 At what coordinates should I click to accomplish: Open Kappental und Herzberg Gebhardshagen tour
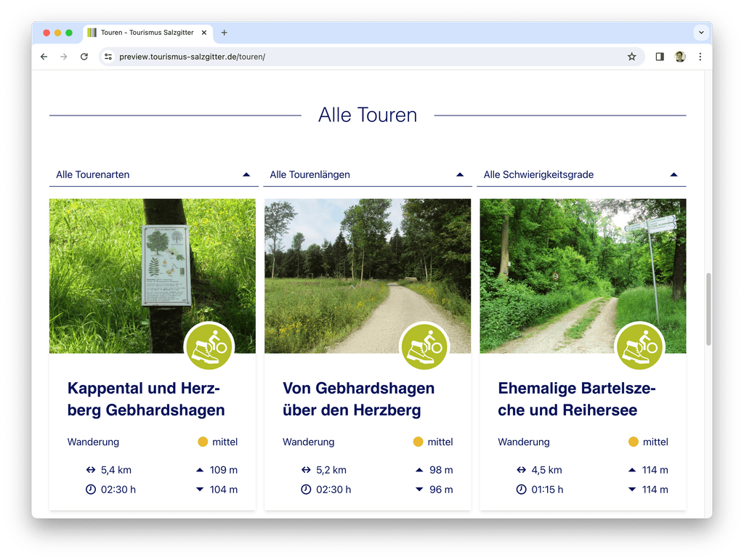click(146, 399)
